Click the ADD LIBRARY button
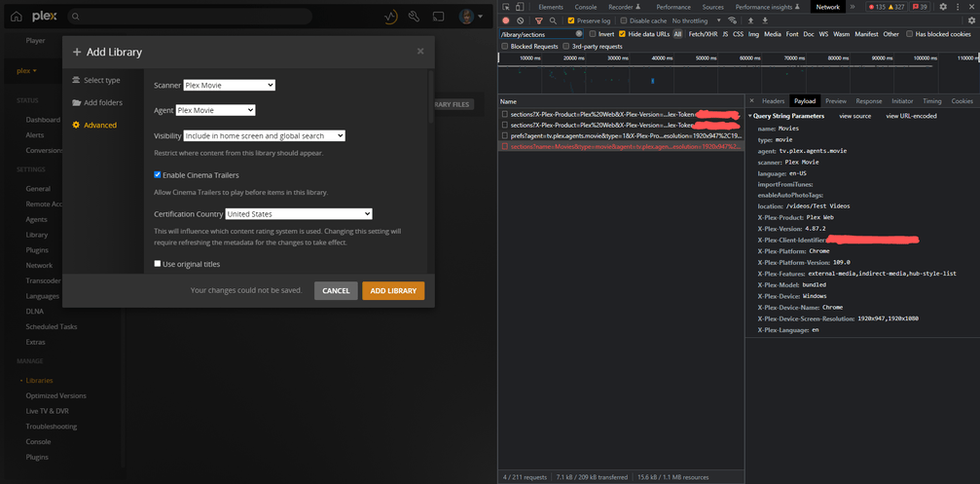This screenshot has height=484, width=980. point(393,291)
